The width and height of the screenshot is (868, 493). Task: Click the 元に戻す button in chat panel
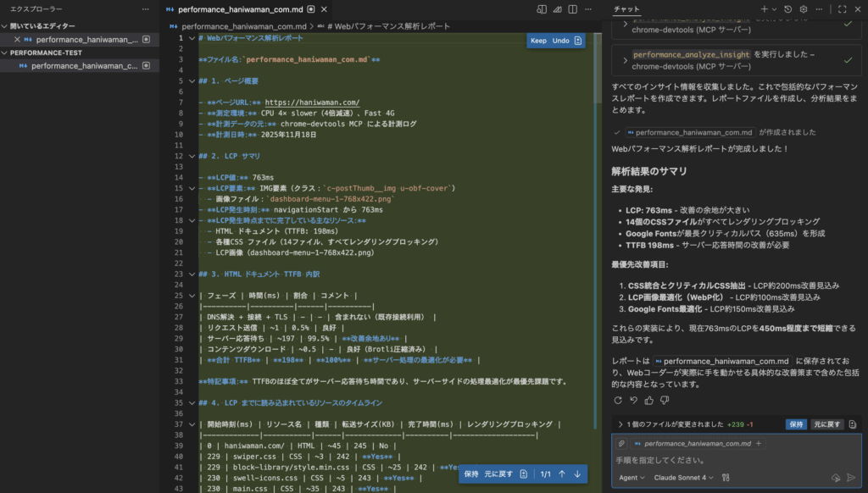[x=827, y=424]
